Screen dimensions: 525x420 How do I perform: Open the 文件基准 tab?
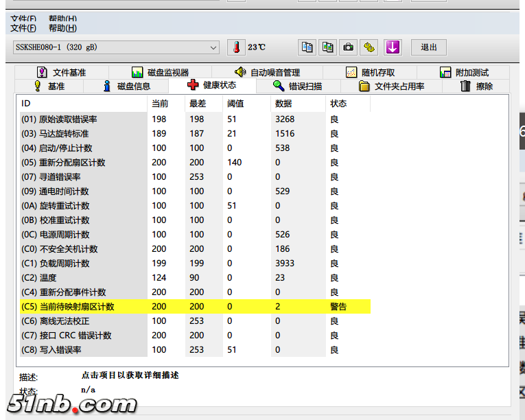pos(61,72)
